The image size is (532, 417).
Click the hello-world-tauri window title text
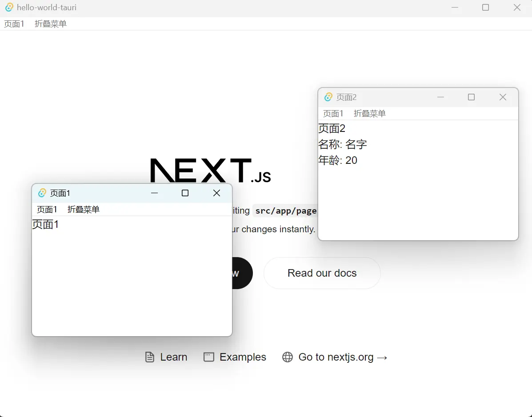click(47, 8)
